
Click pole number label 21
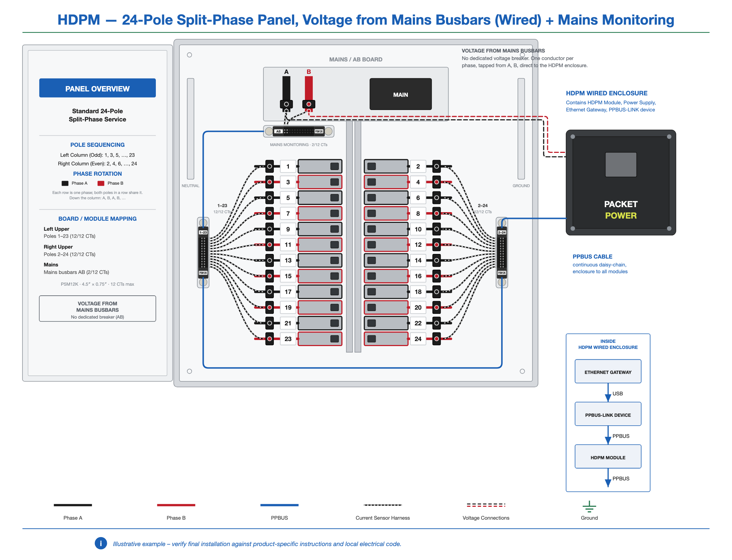[x=288, y=323]
